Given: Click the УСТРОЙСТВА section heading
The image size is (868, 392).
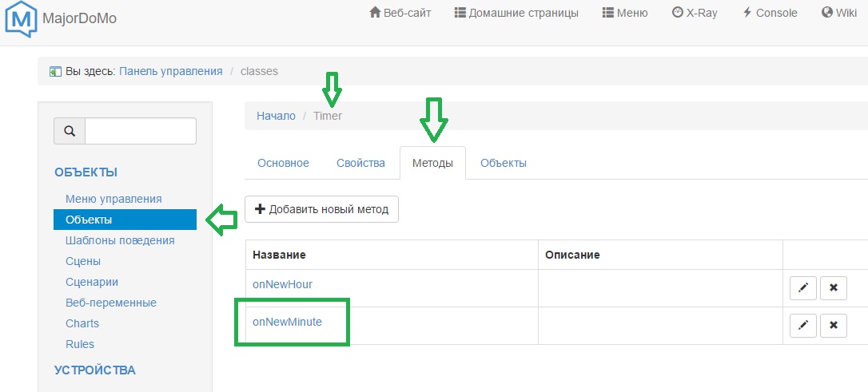Looking at the screenshot, I should click(x=94, y=370).
